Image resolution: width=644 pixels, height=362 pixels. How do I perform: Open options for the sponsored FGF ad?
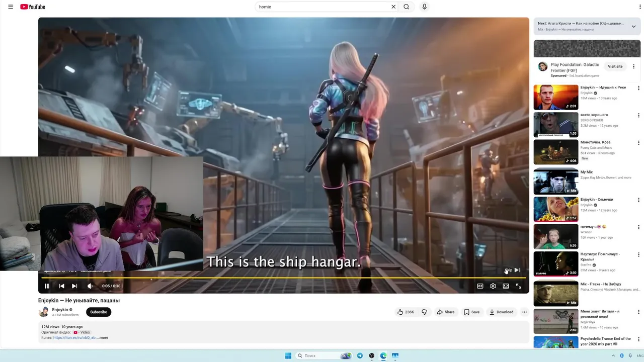pyautogui.click(x=633, y=66)
